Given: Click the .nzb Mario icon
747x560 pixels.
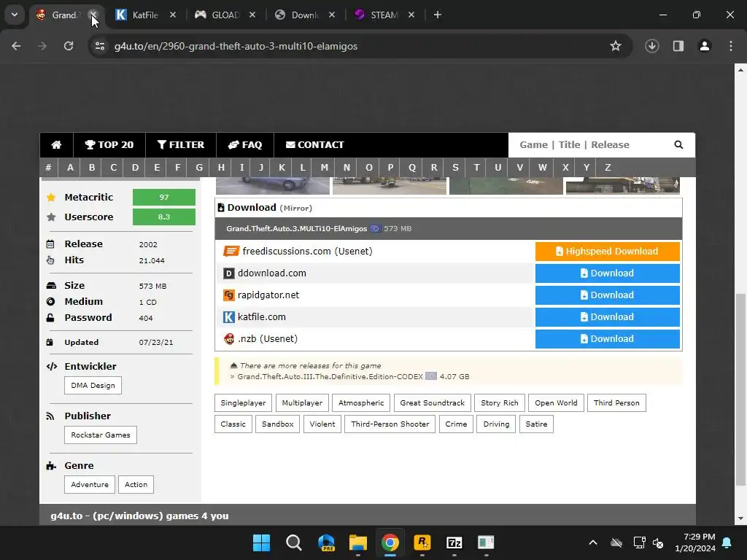Looking at the screenshot, I should (x=229, y=338).
